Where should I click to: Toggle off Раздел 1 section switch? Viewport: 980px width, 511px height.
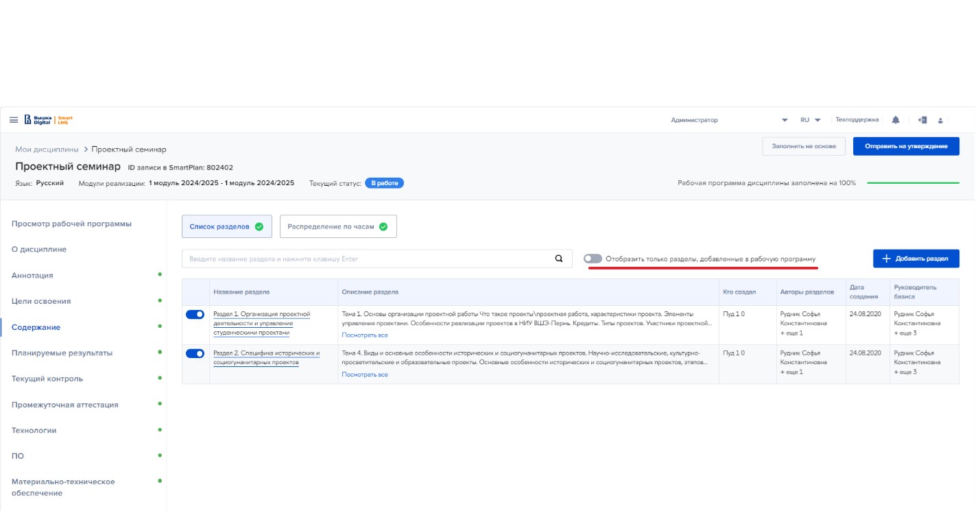point(195,314)
